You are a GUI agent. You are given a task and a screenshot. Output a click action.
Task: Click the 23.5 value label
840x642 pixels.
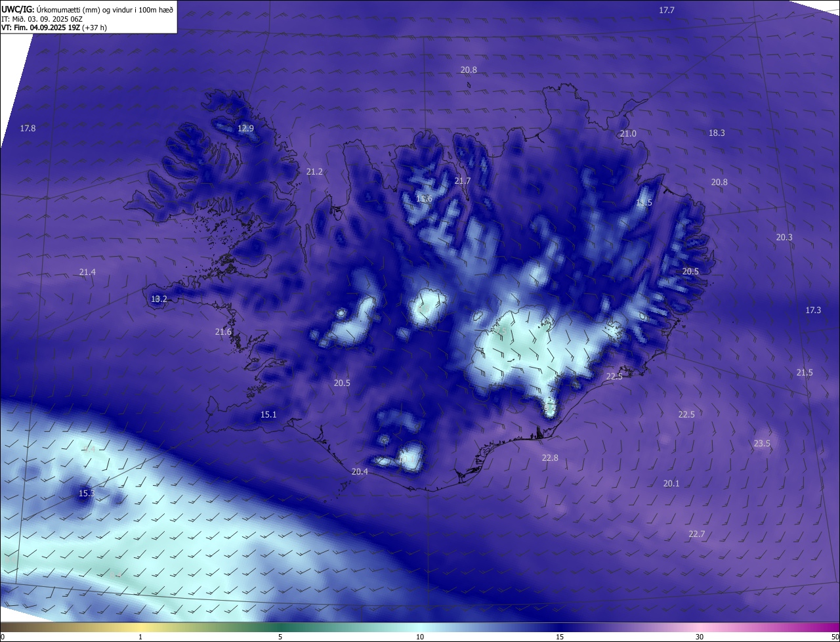[x=761, y=444]
